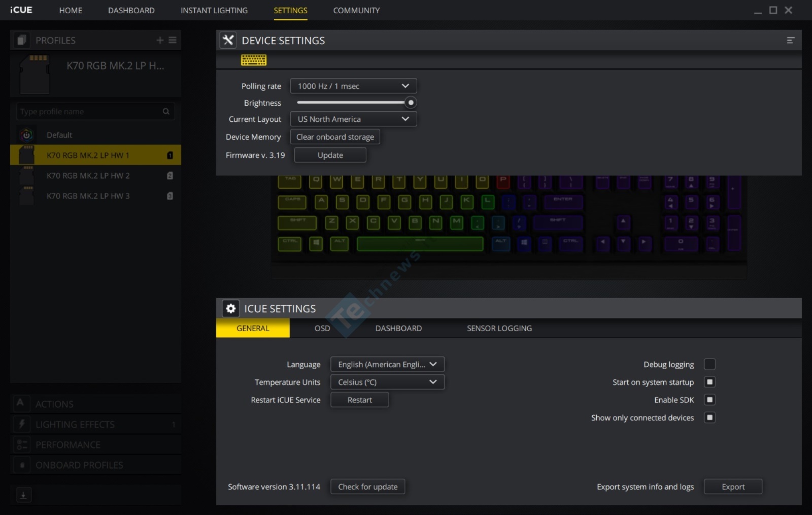Adjust the Brightness slider handle
Screen dimensions: 812x515
click(x=411, y=103)
